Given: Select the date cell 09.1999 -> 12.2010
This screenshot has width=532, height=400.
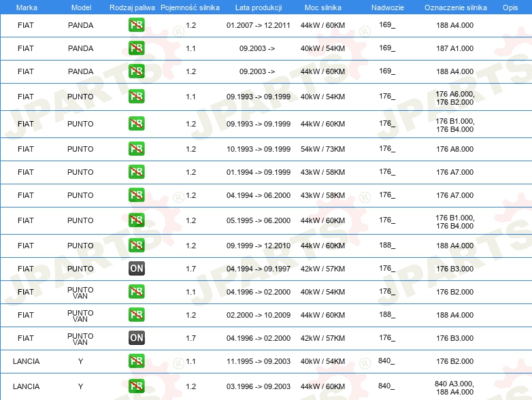Looking at the screenshot, I should click(259, 246).
